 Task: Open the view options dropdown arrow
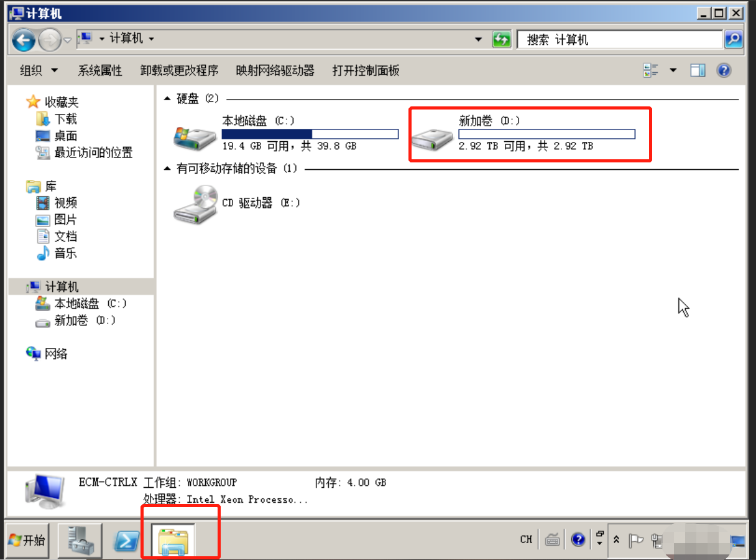coord(673,70)
